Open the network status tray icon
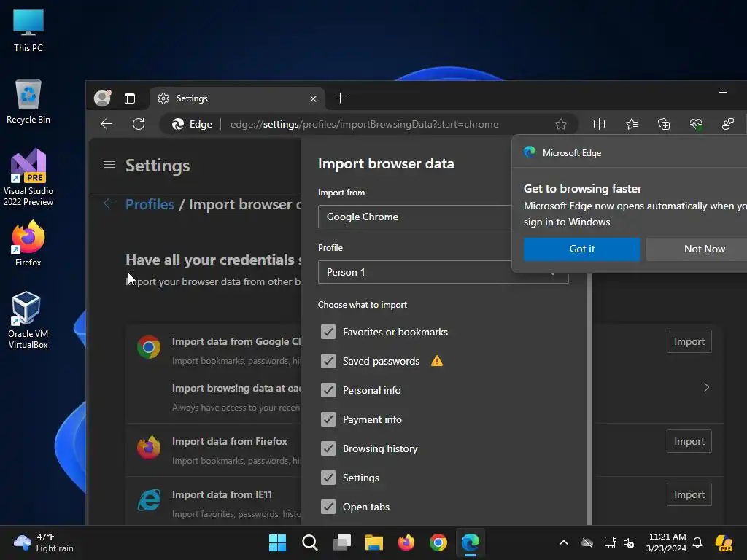The image size is (747, 560). click(x=610, y=542)
